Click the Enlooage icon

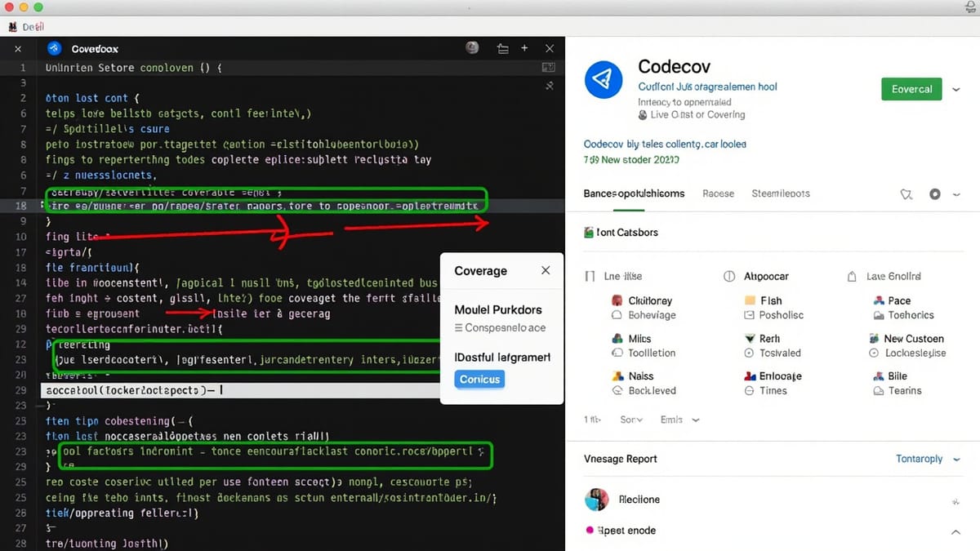tap(750, 376)
